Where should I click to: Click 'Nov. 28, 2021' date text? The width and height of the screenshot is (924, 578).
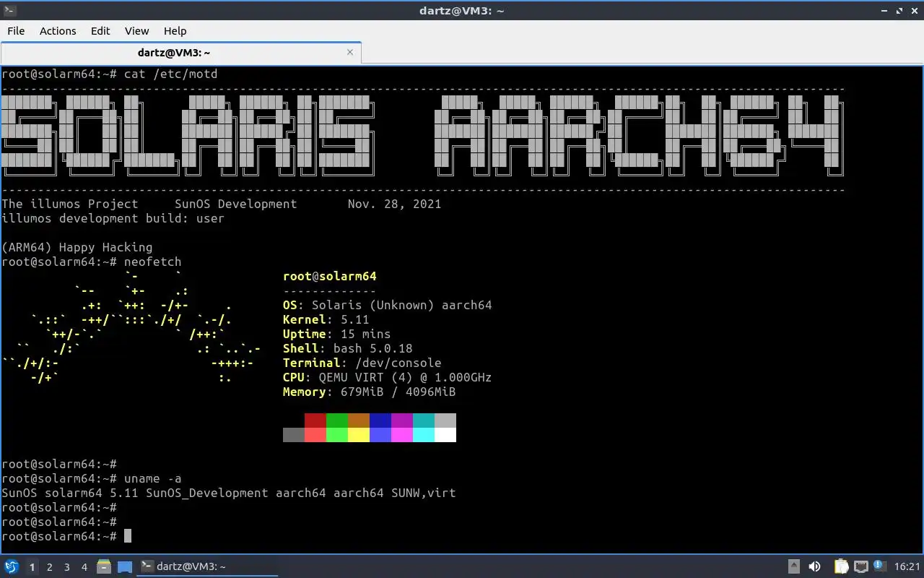click(394, 204)
